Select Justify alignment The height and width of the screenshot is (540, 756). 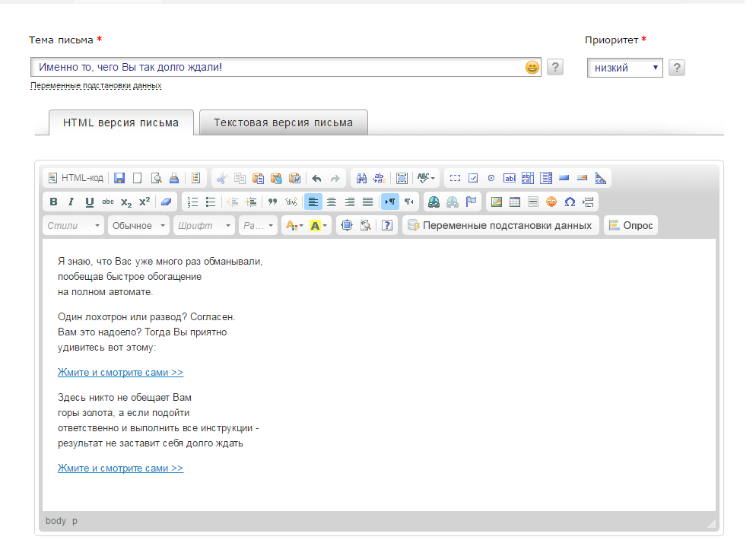click(x=368, y=202)
